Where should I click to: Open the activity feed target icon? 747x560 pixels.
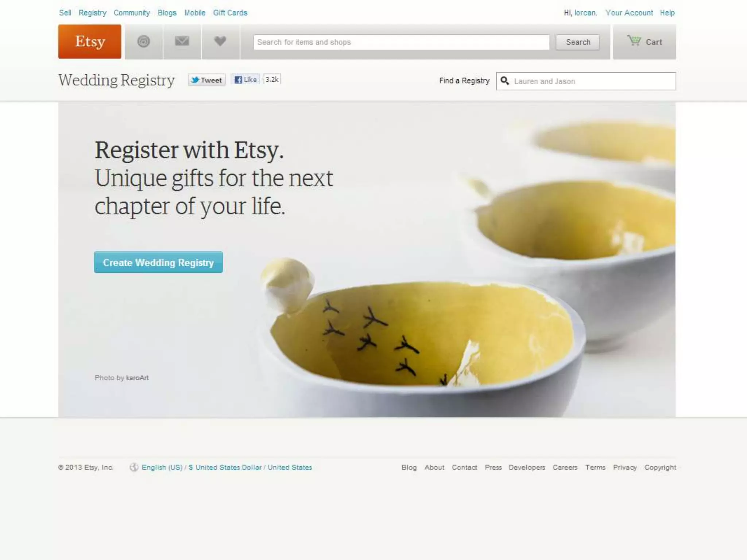144,42
